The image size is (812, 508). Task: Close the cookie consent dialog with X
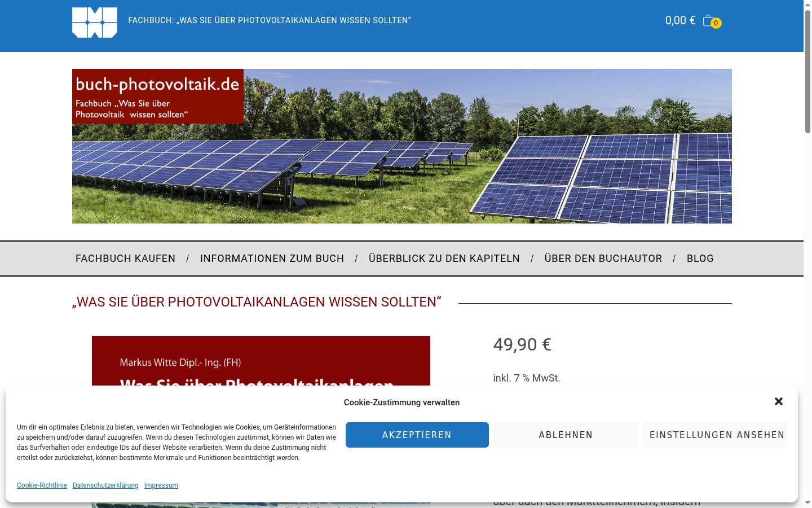click(x=779, y=401)
